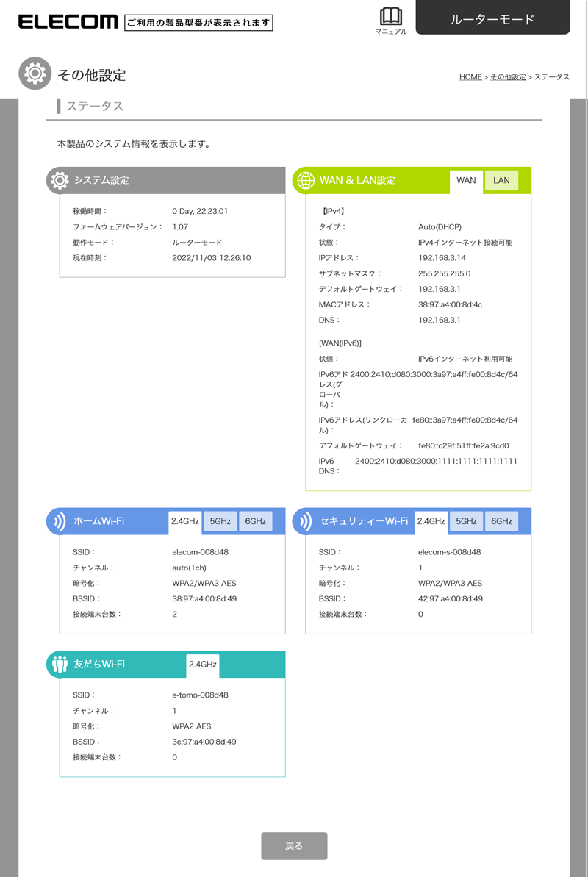Switch to the LAN tab
Screen dimensions: 588x877
[501, 180]
